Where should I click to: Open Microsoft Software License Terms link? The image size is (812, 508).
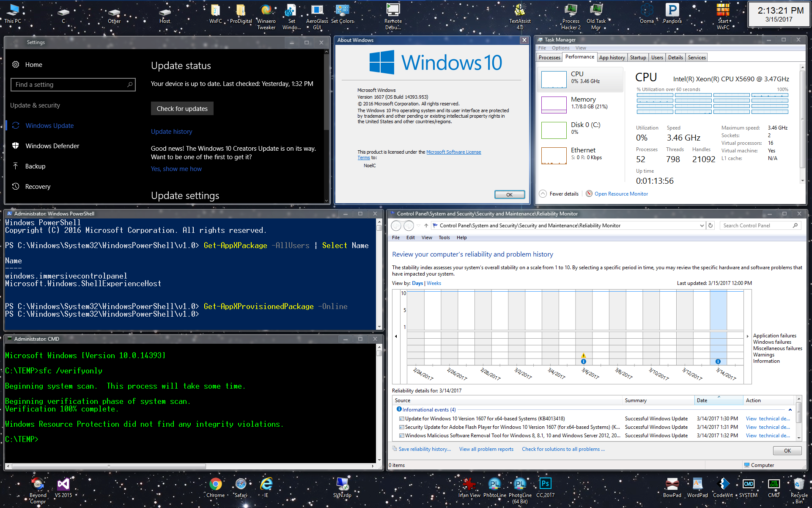453,152
